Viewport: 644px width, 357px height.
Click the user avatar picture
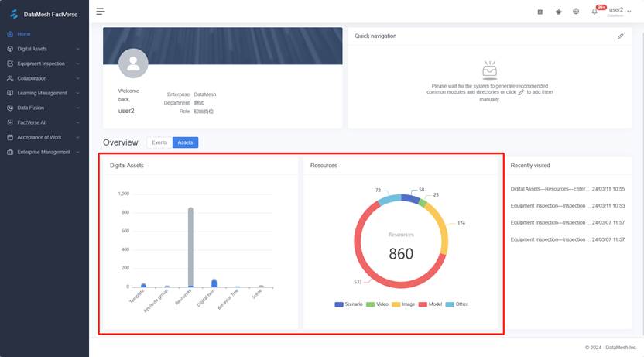pyautogui.click(x=134, y=64)
